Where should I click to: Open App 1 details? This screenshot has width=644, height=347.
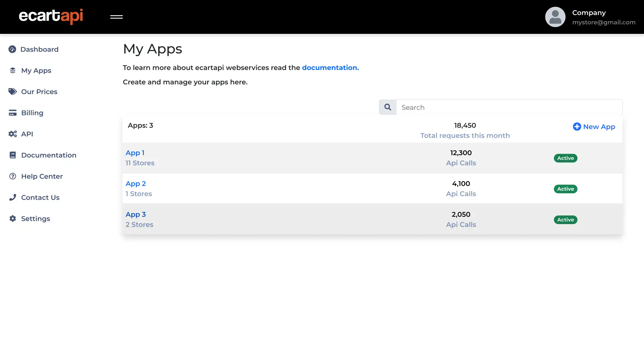pyautogui.click(x=135, y=153)
